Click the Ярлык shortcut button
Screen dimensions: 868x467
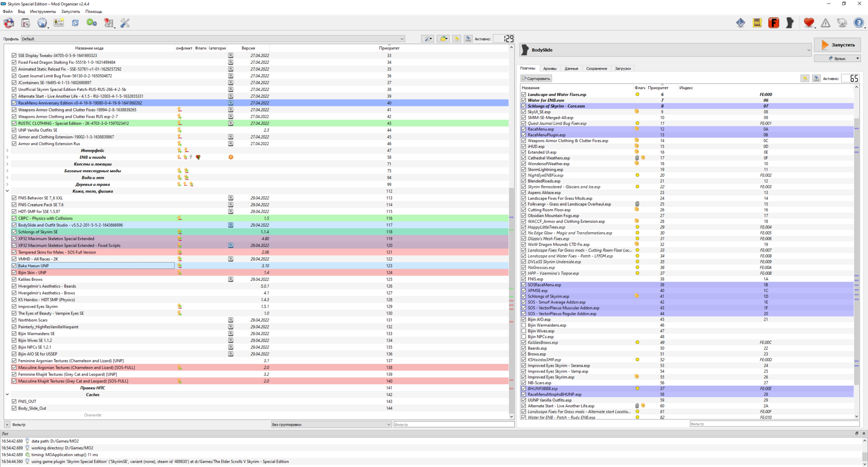coord(838,58)
